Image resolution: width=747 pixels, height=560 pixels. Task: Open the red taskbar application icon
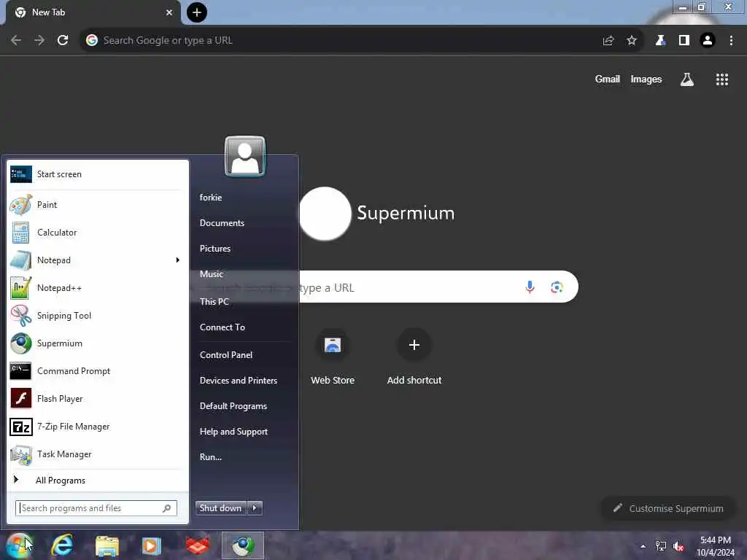197,545
